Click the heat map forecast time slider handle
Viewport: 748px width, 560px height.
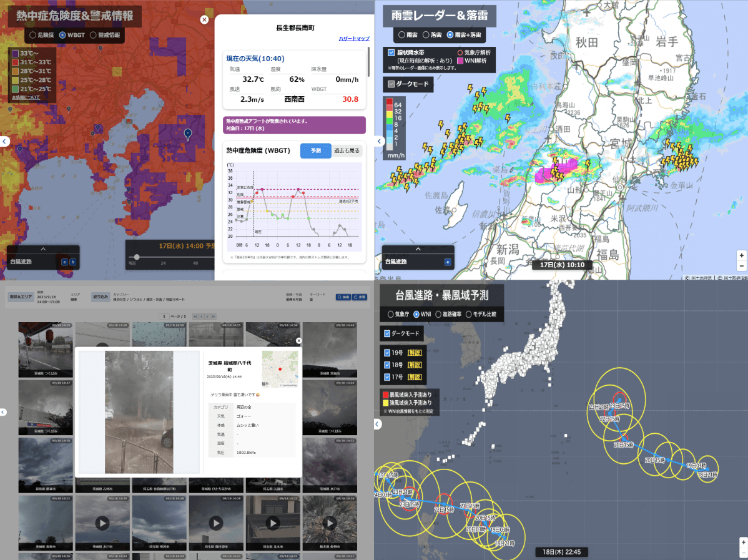pos(137,257)
